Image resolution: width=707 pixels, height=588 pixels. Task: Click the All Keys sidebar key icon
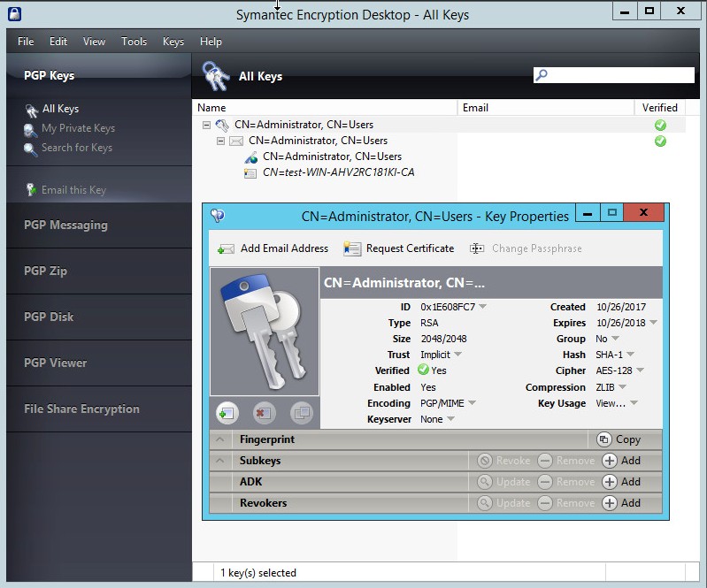coord(32,110)
